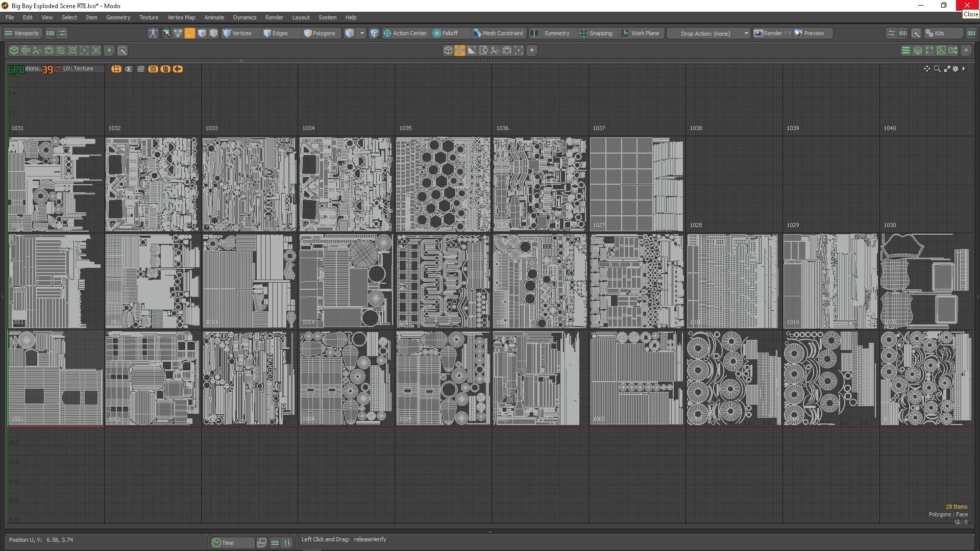Image resolution: width=980 pixels, height=551 pixels.
Task: Select the grid UV tile 1037
Action: click(x=636, y=184)
